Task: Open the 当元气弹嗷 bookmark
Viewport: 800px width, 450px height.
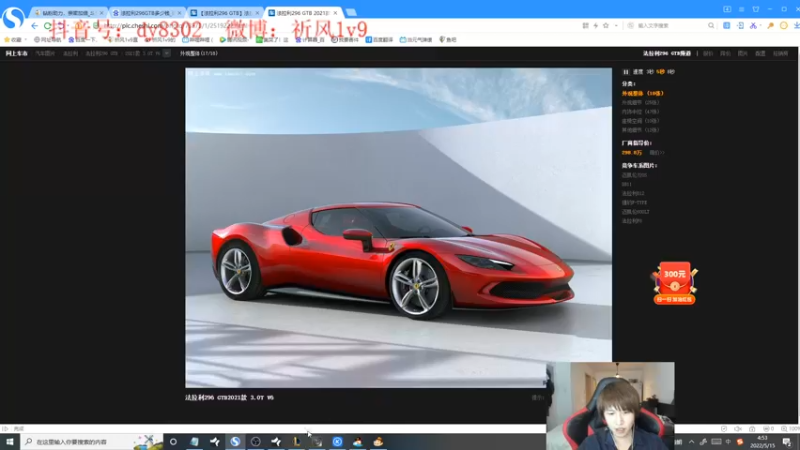Action: point(416,39)
